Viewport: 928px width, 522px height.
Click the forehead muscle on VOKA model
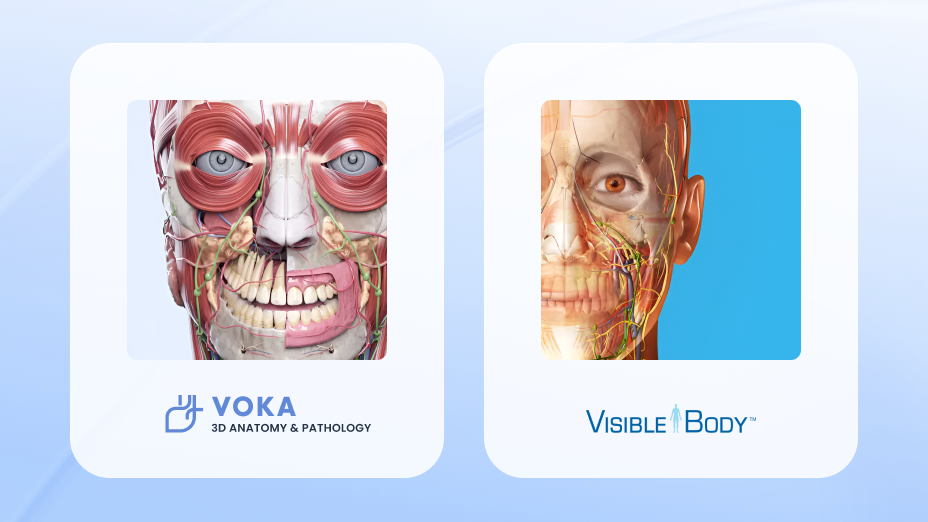tap(288, 124)
